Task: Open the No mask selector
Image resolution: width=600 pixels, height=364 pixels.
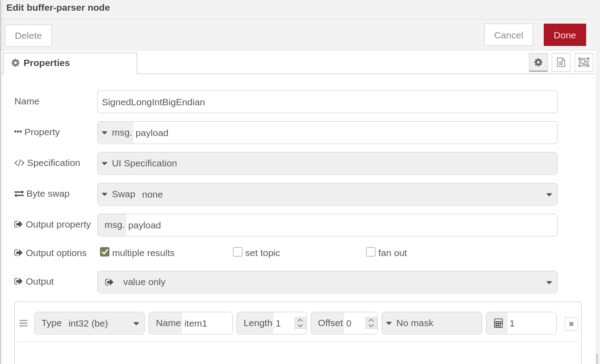Action: pyautogui.click(x=432, y=323)
